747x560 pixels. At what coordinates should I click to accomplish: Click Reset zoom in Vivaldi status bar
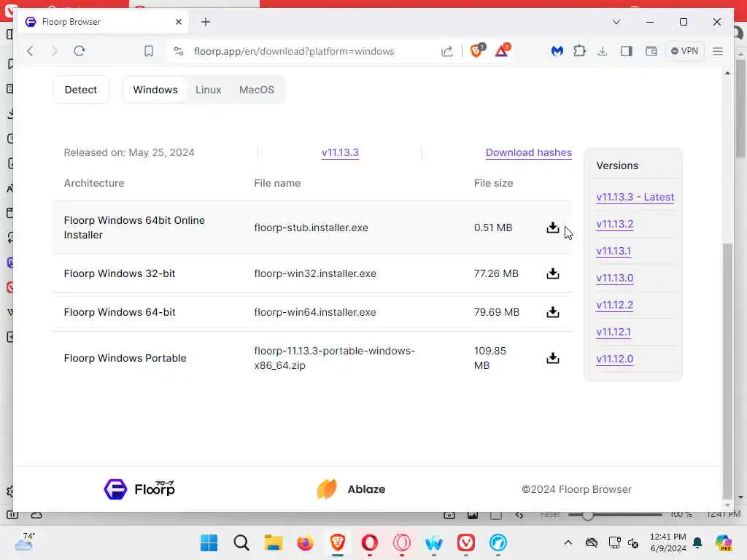(x=550, y=515)
